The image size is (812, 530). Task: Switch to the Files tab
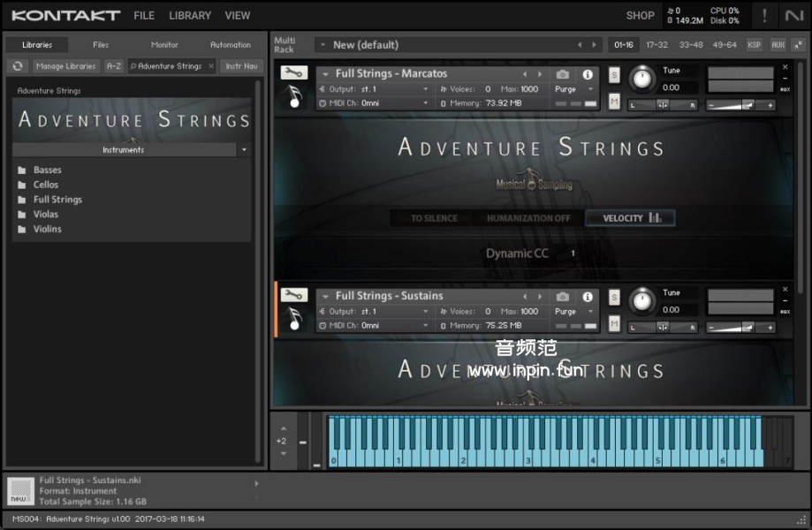(x=101, y=45)
